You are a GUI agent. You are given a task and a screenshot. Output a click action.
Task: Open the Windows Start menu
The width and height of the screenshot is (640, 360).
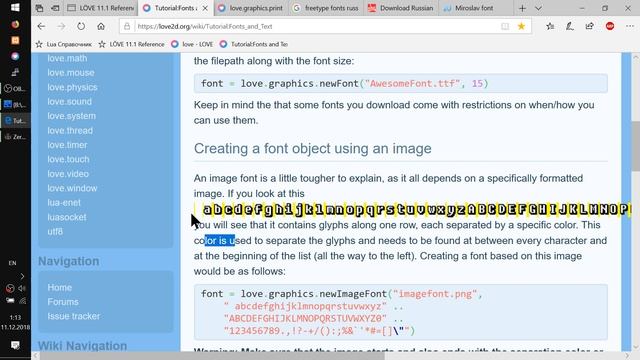click(15, 8)
